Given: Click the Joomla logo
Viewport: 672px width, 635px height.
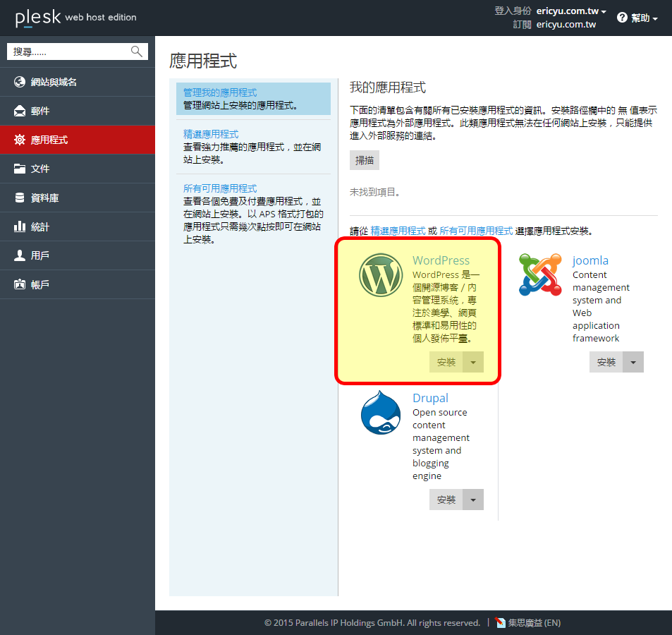Looking at the screenshot, I should tap(540, 274).
